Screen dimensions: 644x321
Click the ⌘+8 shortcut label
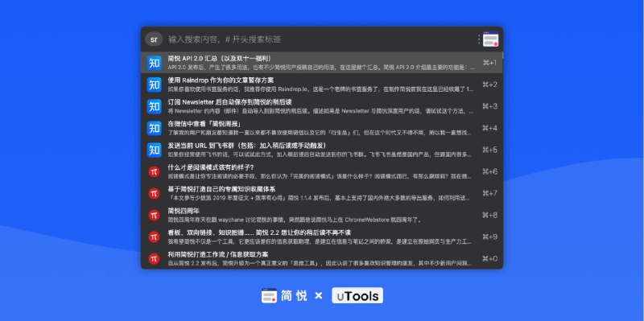(x=489, y=215)
